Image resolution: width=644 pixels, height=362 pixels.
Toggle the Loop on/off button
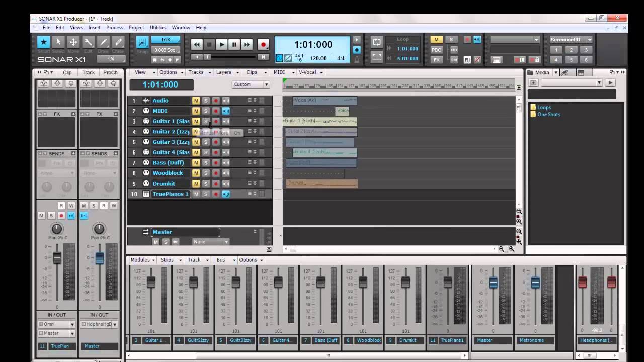(x=376, y=43)
